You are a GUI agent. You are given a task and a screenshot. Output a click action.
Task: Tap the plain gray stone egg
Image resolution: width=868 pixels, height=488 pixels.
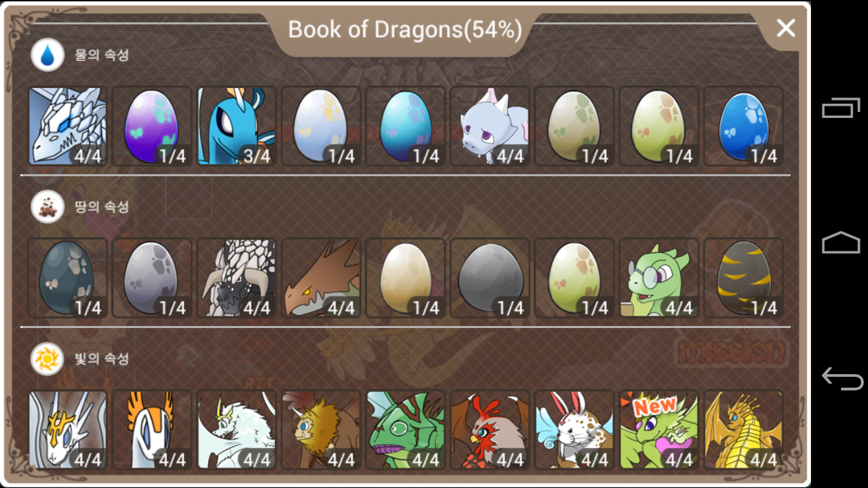pos(490,277)
